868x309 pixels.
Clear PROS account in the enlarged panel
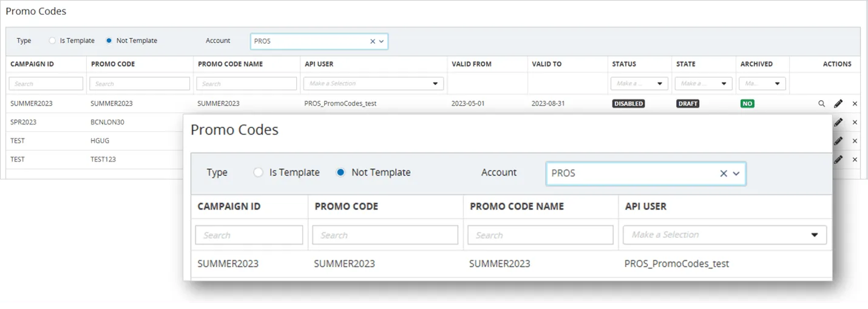[723, 174]
